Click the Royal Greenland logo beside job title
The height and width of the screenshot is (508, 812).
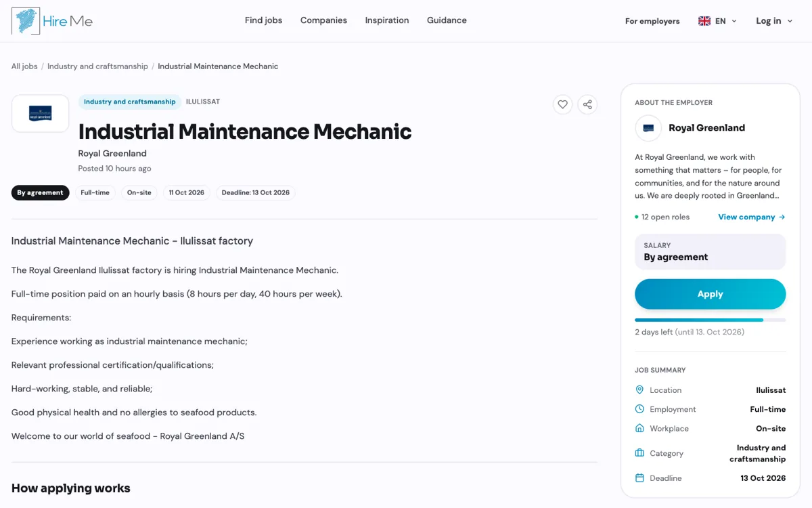tap(41, 113)
